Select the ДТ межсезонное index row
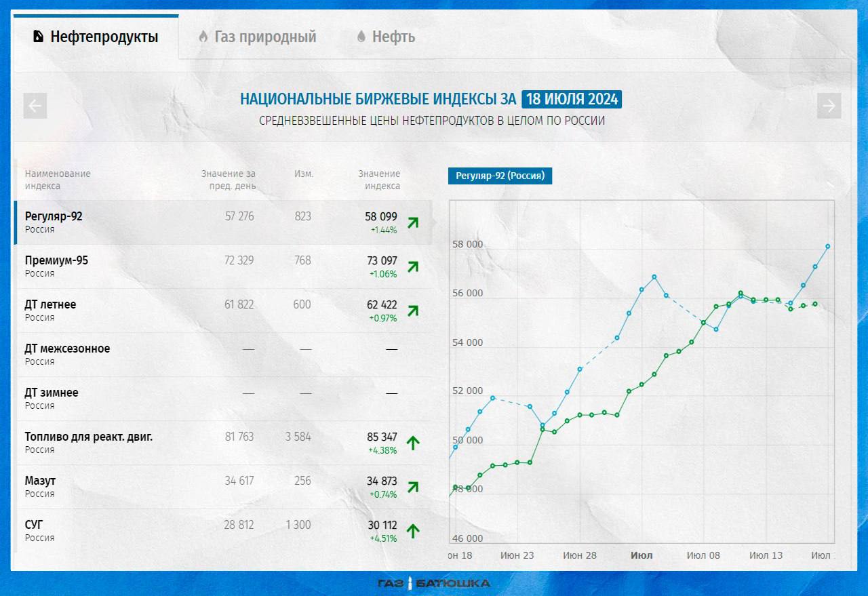The height and width of the screenshot is (596, 868). click(223, 355)
